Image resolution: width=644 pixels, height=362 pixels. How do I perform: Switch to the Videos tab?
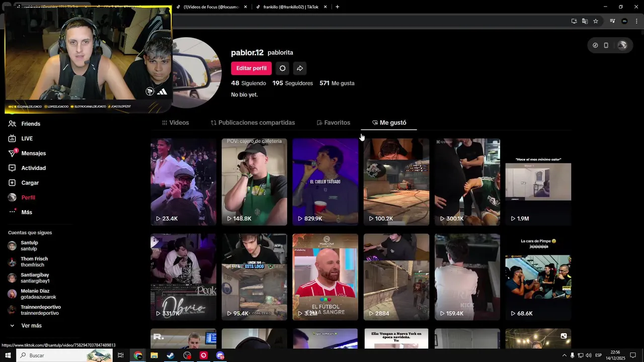(x=175, y=123)
